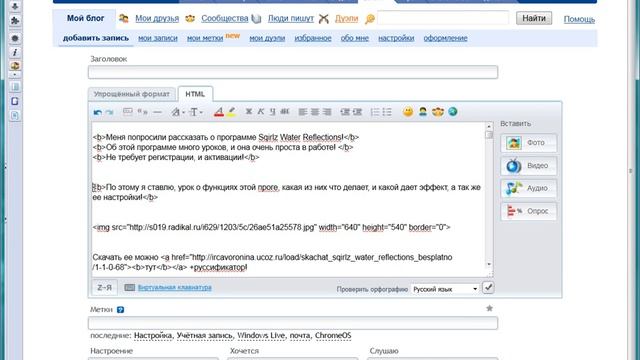Toggle strikethrough formatting
The image size is (640, 360).
point(285,111)
